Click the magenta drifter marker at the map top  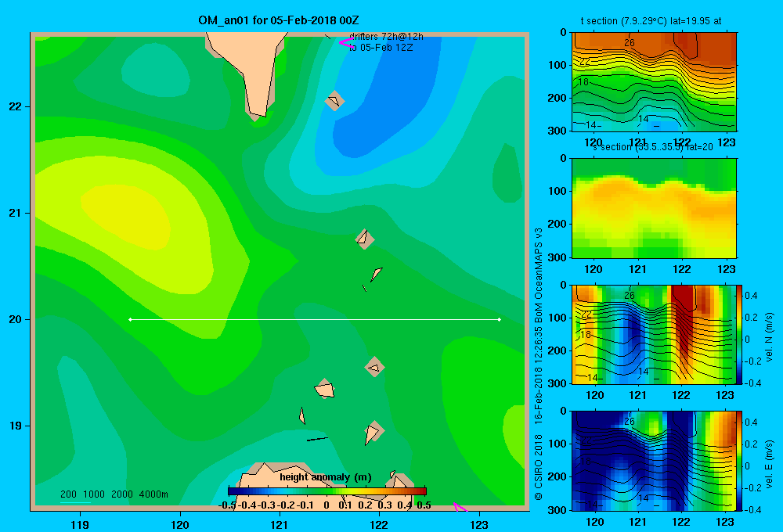(x=346, y=42)
